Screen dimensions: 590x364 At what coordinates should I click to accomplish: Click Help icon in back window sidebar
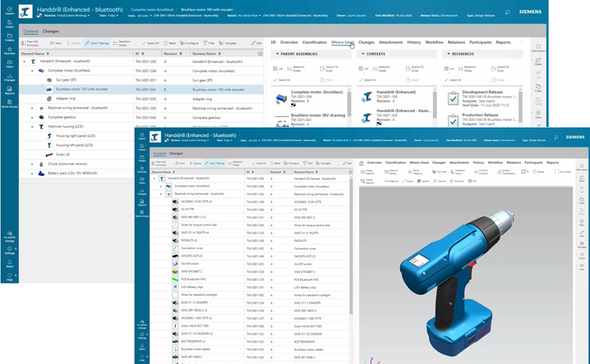(x=9, y=277)
